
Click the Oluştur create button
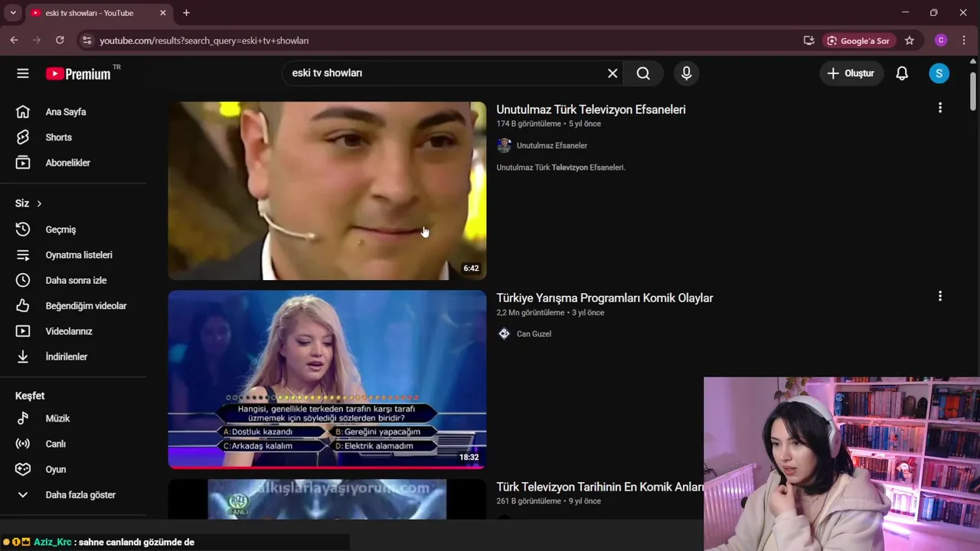[x=851, y=73]
